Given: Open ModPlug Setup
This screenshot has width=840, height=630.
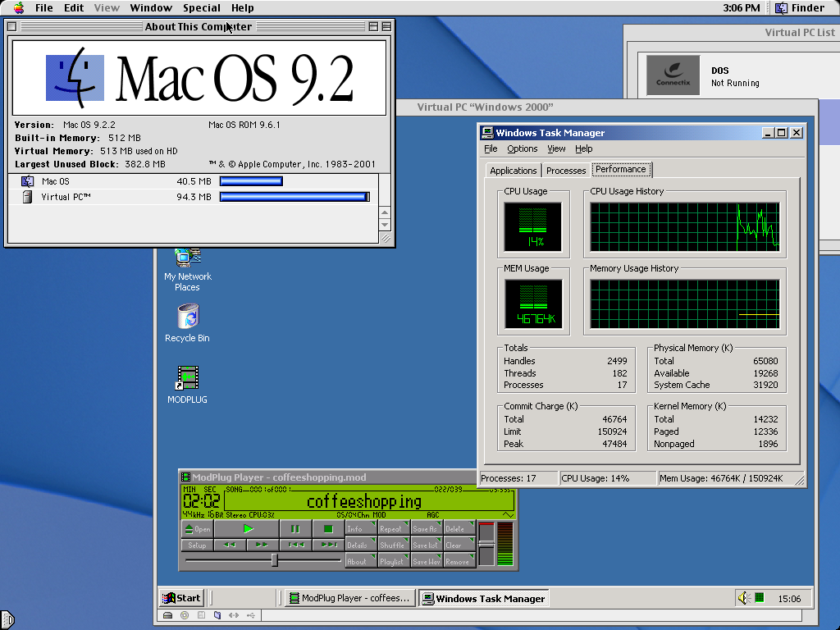Looking at the screenshot, I should click(x=198, y=545).
